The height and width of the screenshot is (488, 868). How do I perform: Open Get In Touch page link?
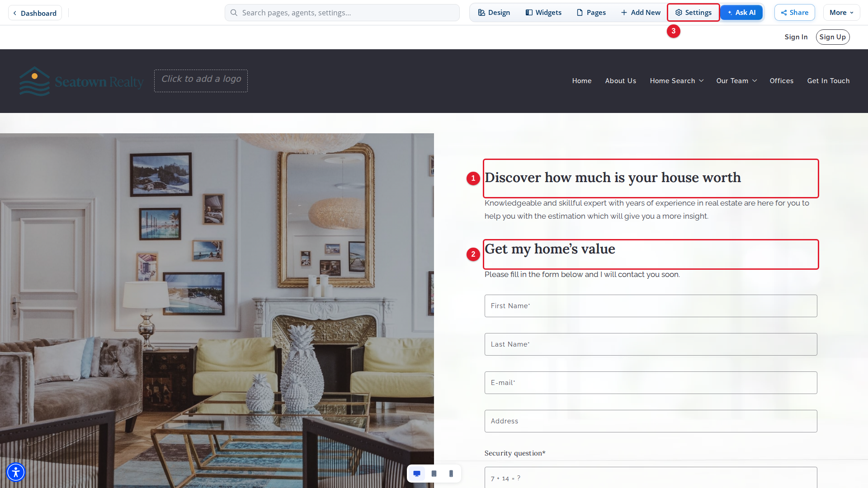click(828, 81)
